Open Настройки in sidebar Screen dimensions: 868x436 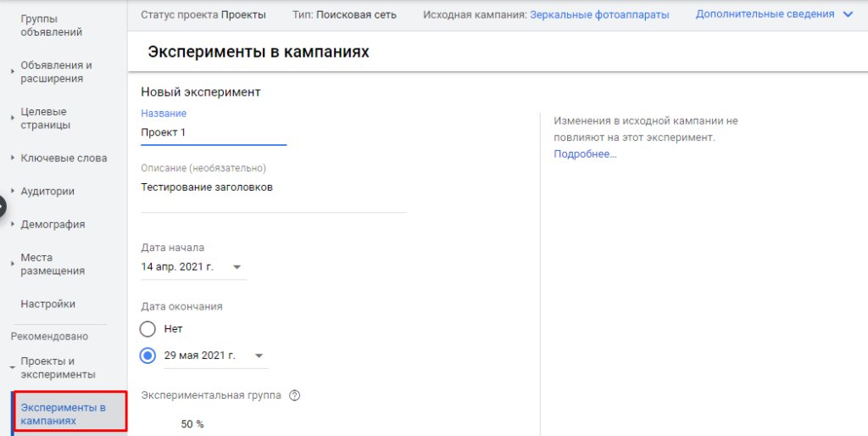48,305
